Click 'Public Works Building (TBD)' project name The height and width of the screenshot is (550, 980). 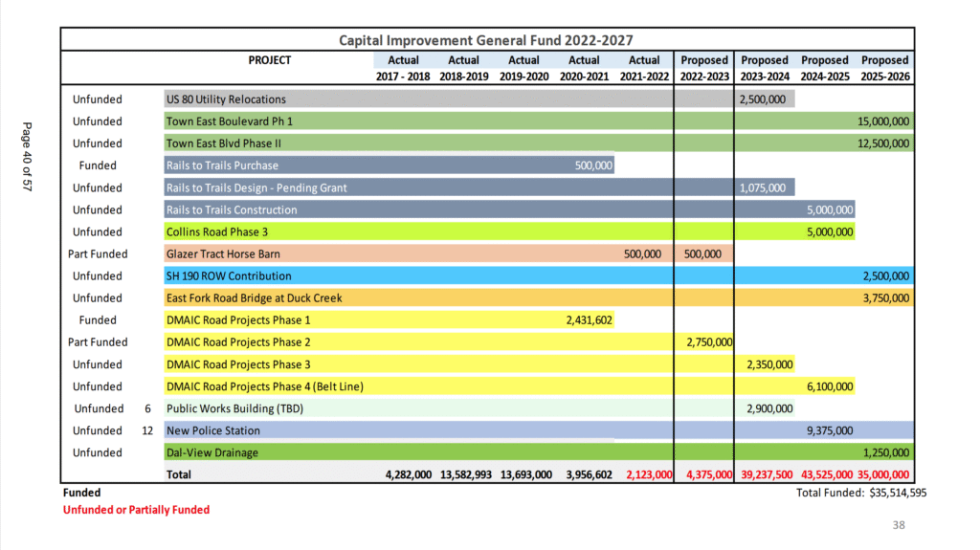point(235,408)
